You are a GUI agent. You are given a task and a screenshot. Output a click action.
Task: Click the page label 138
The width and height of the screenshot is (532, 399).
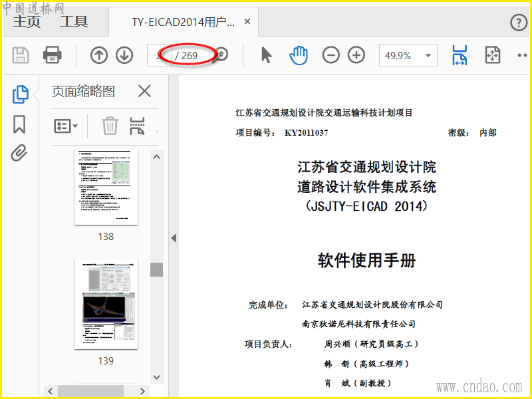[106, 237]
